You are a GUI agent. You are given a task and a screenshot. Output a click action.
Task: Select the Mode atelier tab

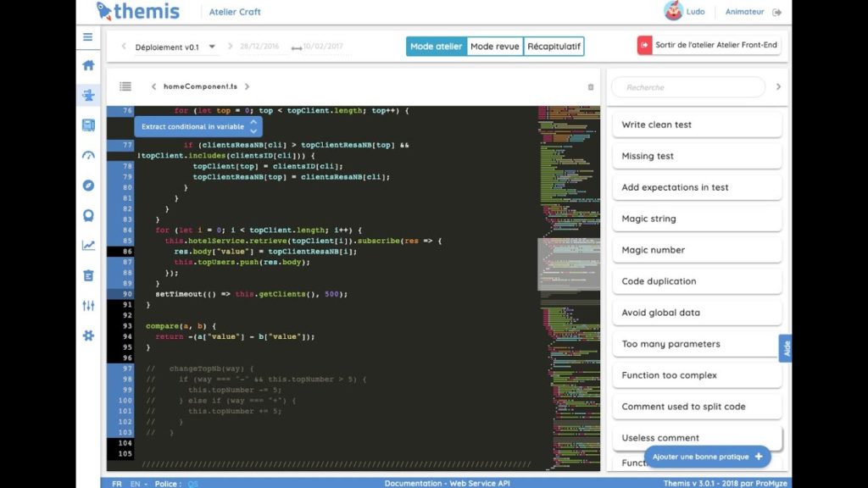(x=436, y=47)
